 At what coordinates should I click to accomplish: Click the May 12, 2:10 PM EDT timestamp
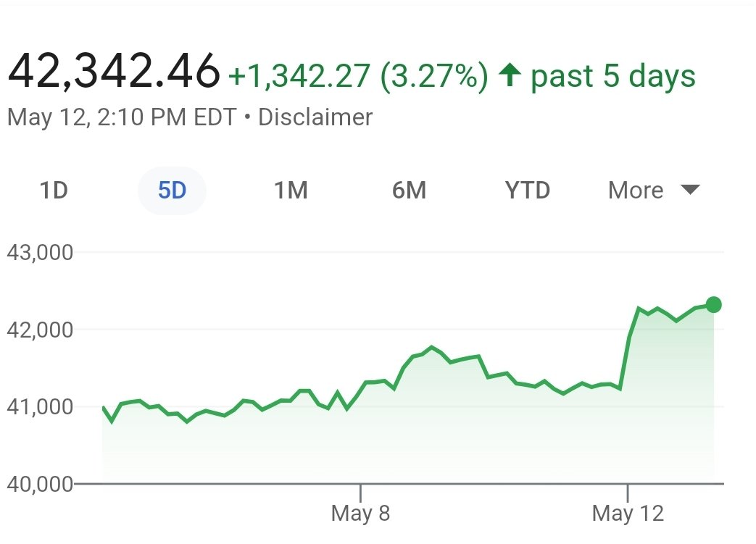tap(121, 117)
